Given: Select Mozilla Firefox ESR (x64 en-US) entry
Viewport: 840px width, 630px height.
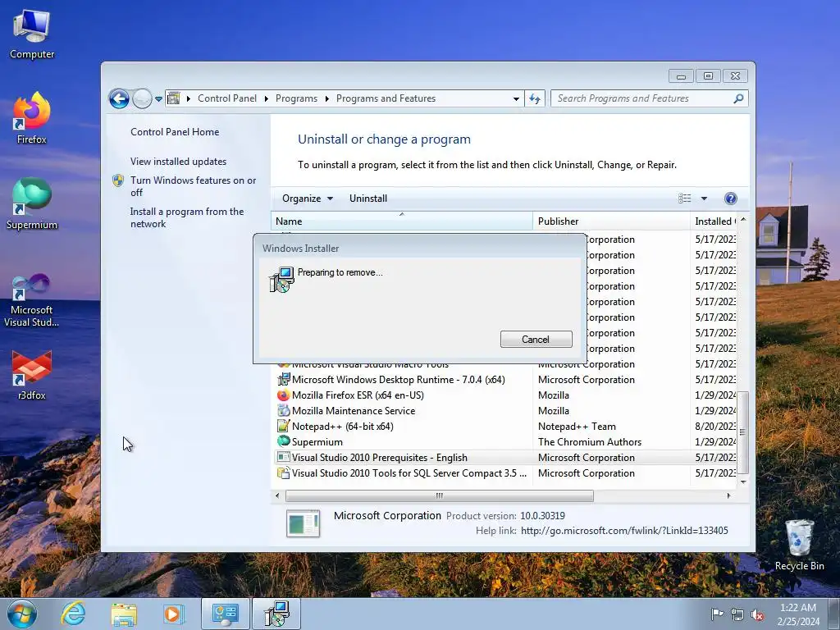Looking at the screenshot, I should point(504,395).
